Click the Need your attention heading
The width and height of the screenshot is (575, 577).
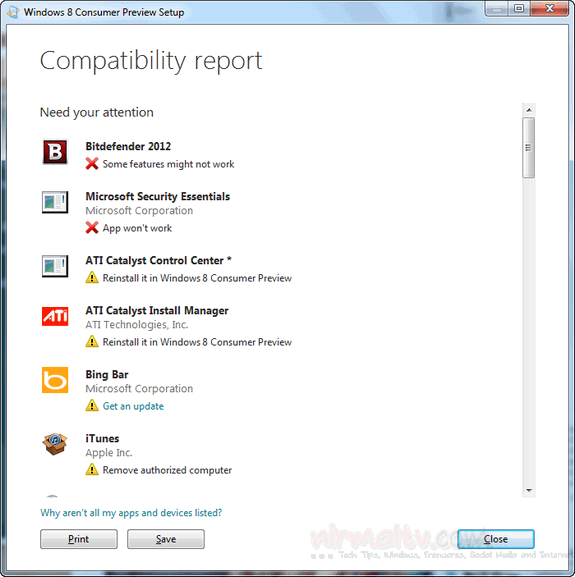96,112
